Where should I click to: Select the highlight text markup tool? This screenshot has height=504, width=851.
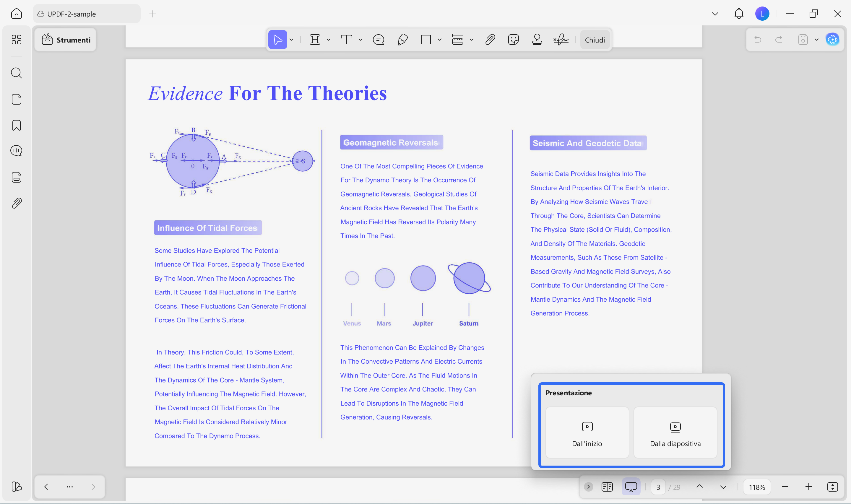pos(315,40)
